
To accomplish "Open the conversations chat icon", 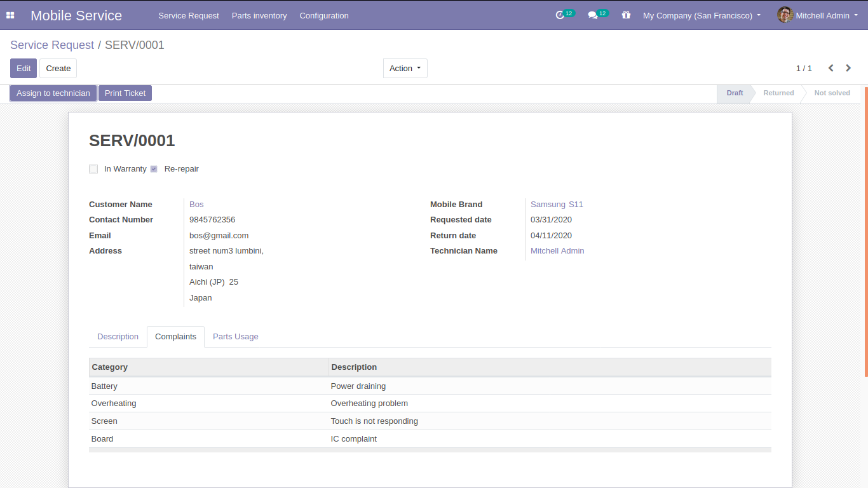I will [x=592, y=15].
